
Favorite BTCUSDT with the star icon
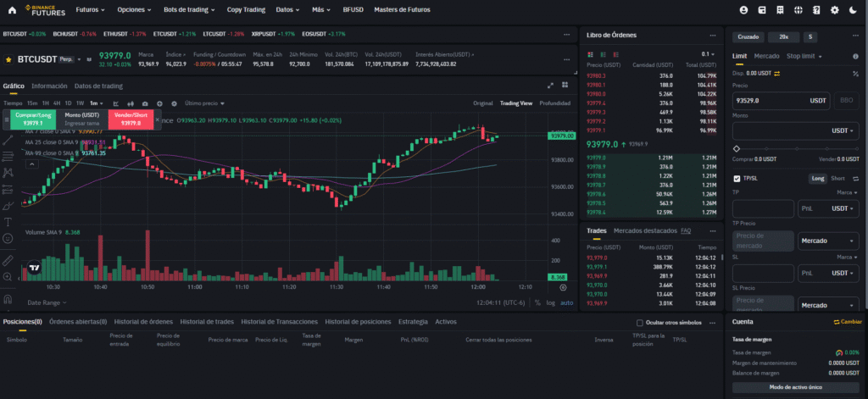click(8, 59)
